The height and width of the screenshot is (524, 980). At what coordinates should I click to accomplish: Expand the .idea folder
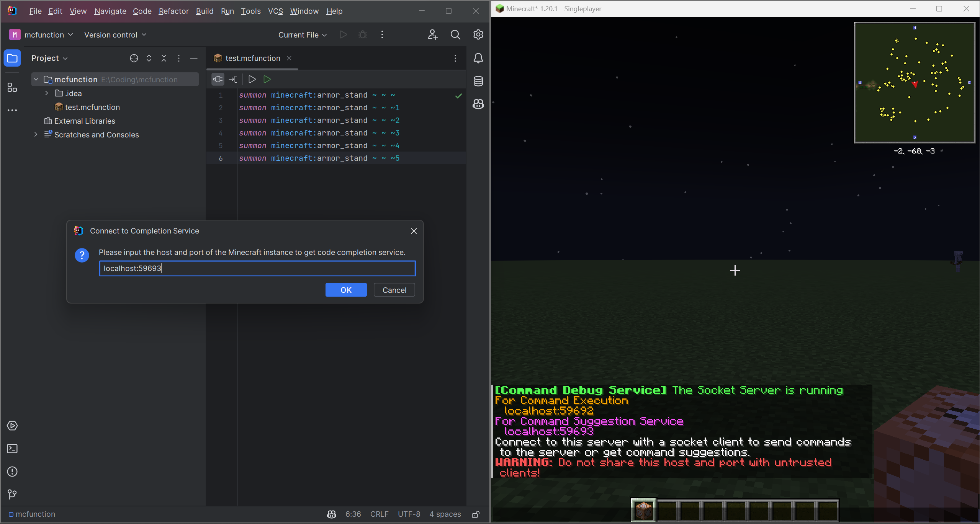click(47, 93)
